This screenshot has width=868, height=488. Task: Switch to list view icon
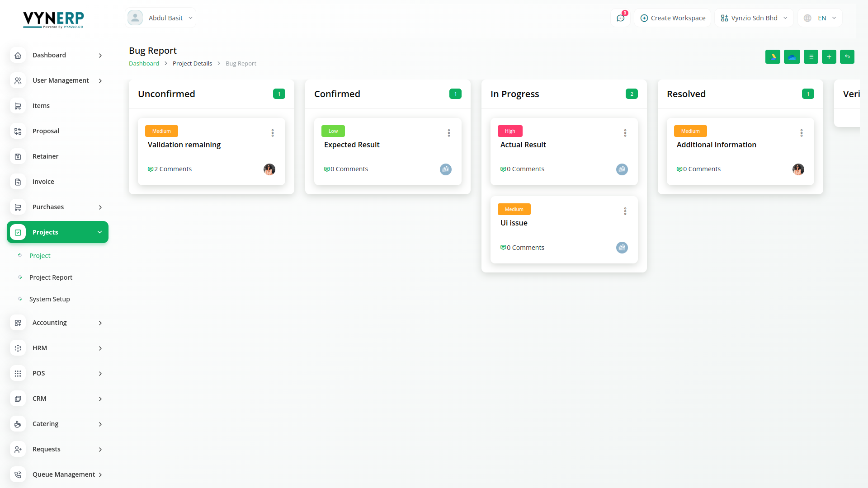click(x=811, y=57)
